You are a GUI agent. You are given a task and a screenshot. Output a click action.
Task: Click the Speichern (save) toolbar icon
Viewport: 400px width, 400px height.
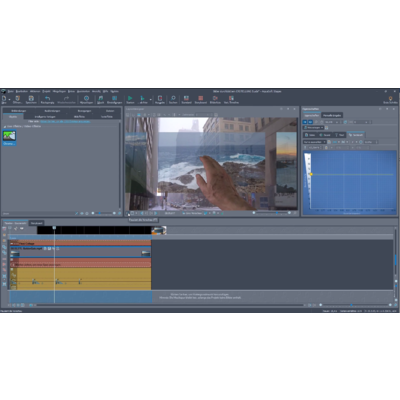(x=31, y=98)
